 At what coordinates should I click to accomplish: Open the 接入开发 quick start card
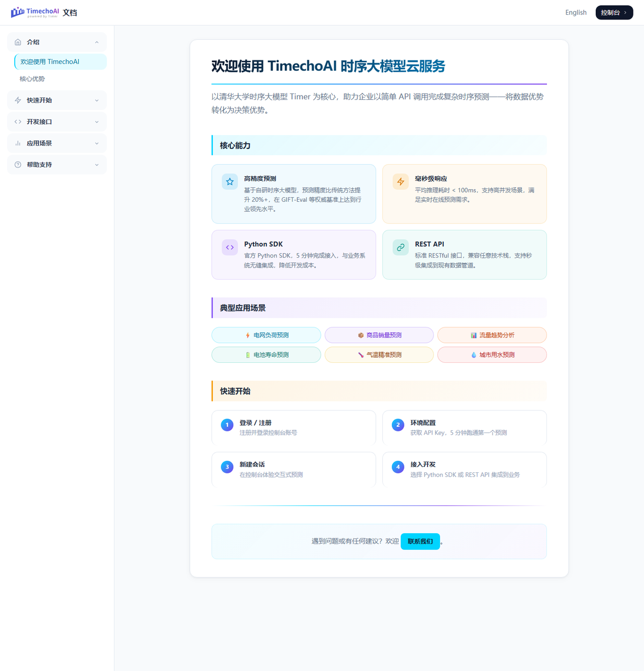click(465, 469)
